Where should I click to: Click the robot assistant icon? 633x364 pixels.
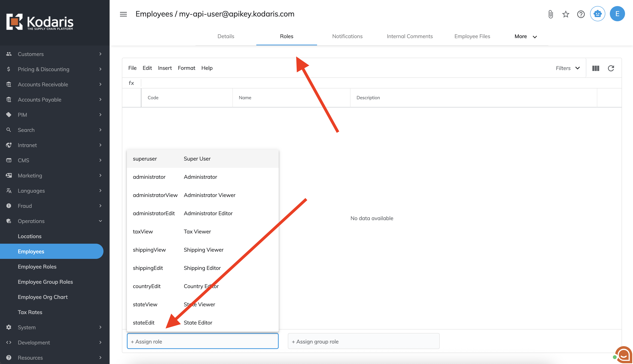pos(597,14)
